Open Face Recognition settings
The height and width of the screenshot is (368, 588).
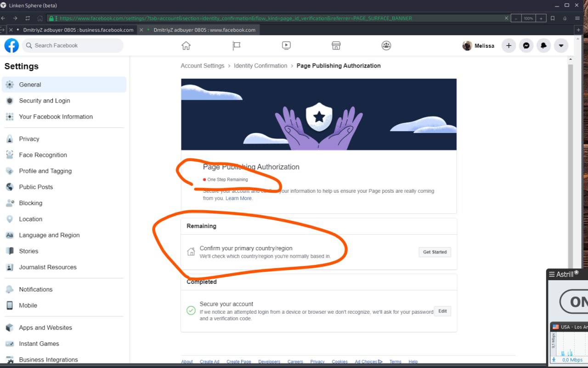click(x=64, y=155)
